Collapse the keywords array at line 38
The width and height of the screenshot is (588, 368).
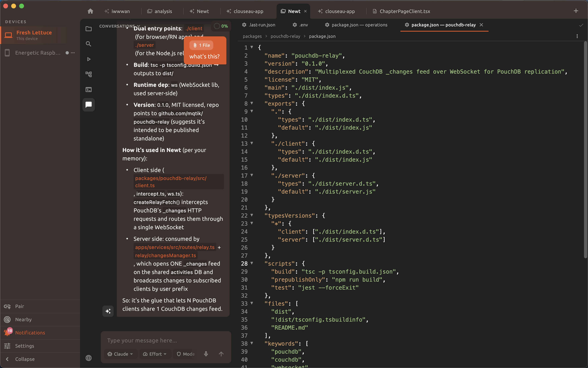point(252,343)
